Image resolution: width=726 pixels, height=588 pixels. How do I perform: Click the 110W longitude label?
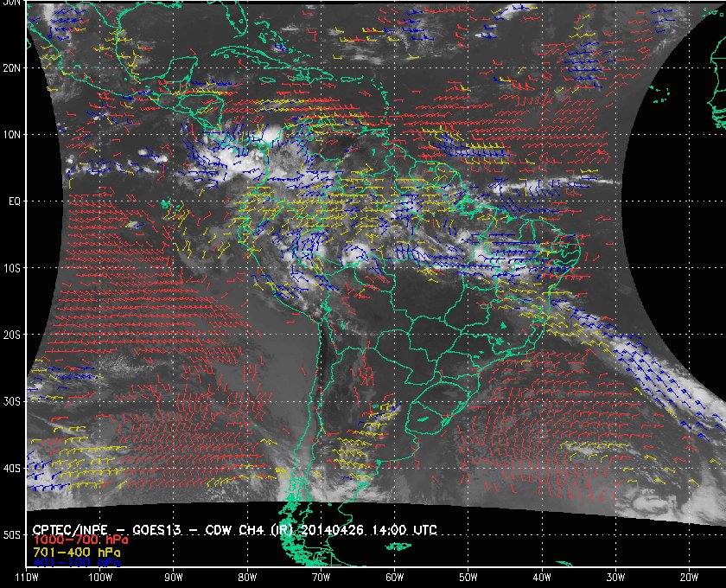coord(28,576)
